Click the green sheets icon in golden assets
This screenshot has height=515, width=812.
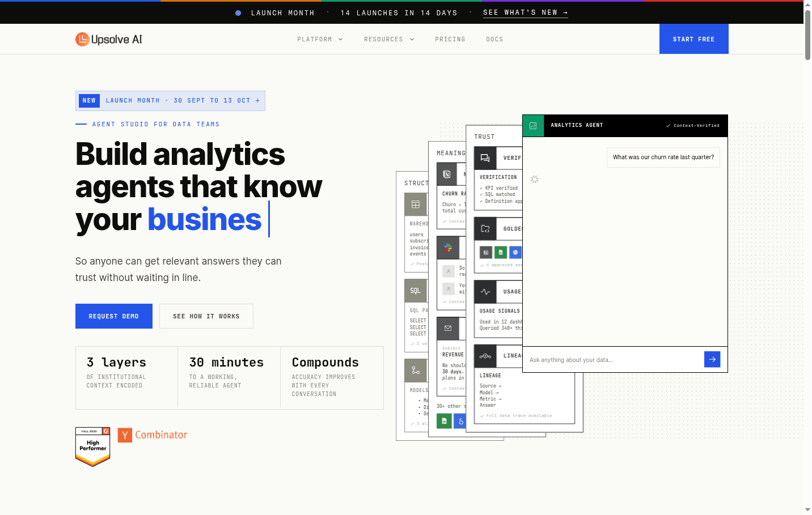(x=501, y=252)
